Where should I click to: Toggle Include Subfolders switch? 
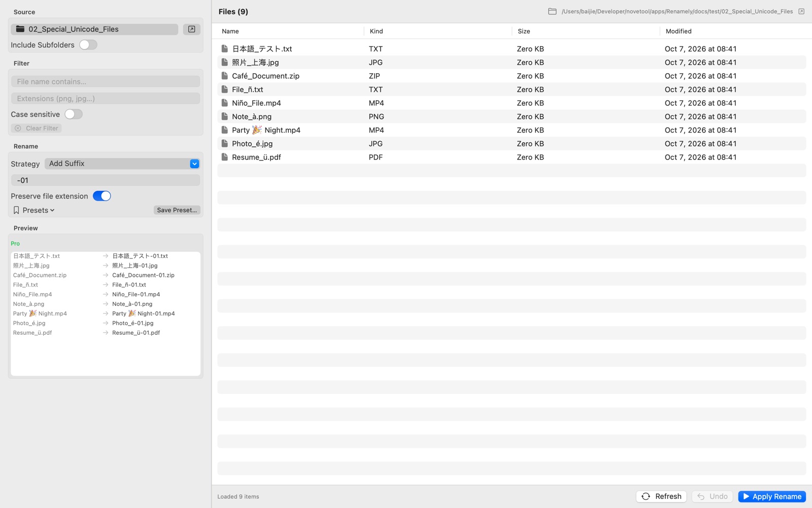coord(88,45)
